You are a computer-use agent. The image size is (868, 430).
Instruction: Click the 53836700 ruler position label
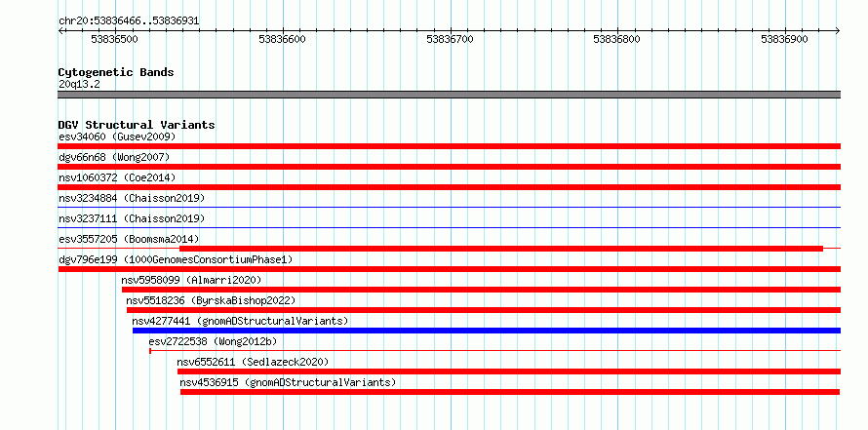pos(450,39)
